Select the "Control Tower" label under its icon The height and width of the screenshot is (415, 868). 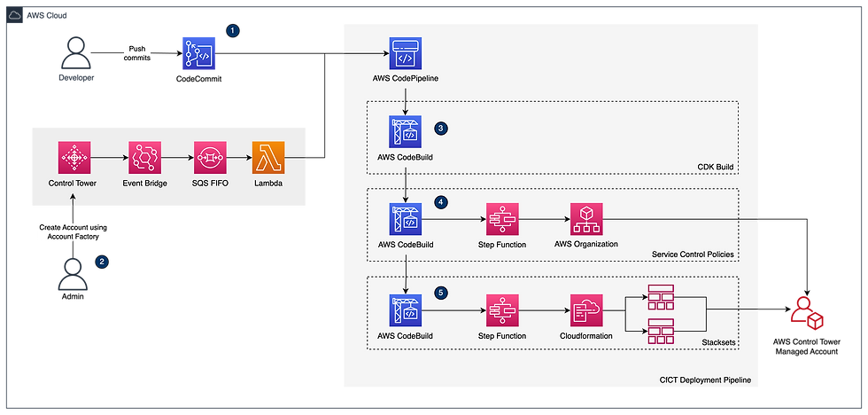(74, 184)
